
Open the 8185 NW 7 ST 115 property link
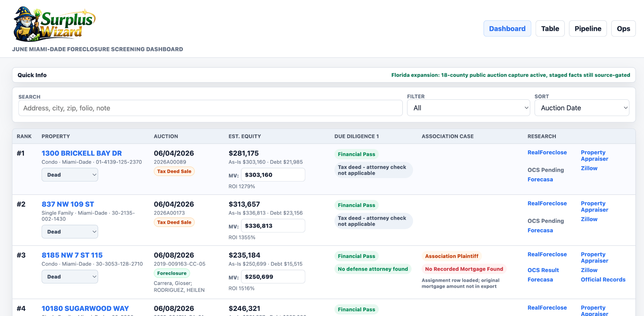tap(72, 255)
